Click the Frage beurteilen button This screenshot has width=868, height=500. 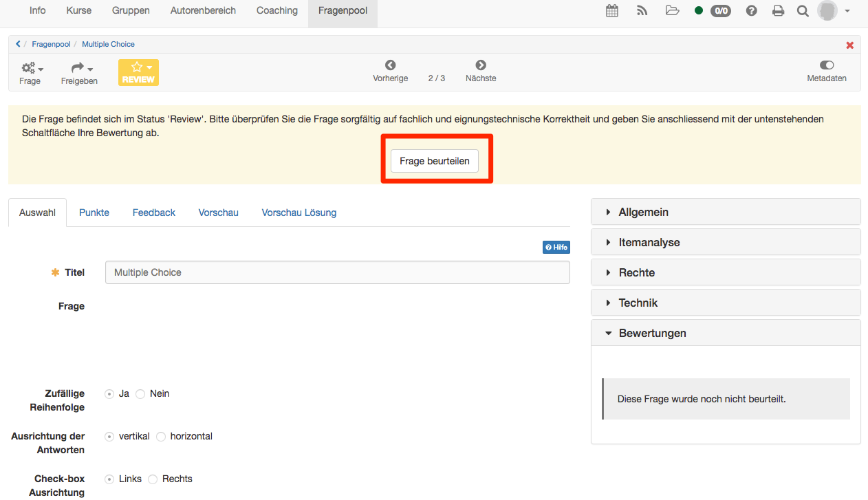coord(435,161)
